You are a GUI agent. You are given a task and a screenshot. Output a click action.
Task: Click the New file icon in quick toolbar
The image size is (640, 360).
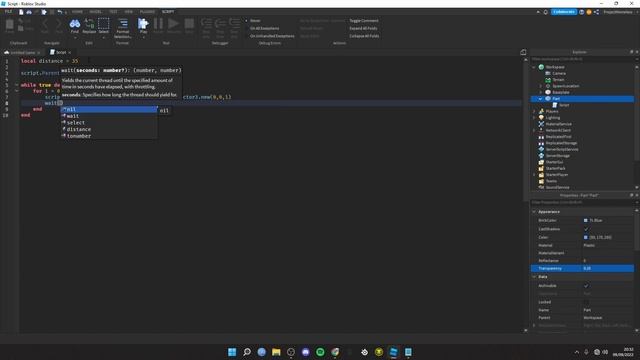[21, 12]
